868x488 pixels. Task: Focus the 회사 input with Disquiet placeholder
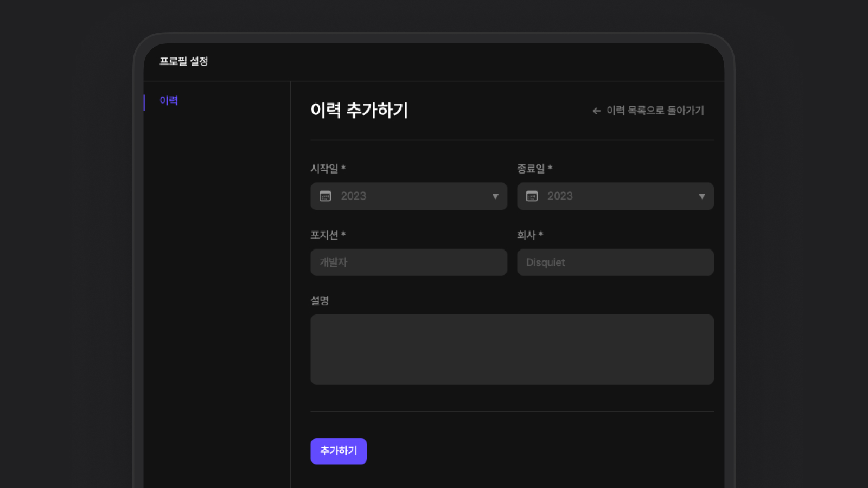[x=616, y=262]
